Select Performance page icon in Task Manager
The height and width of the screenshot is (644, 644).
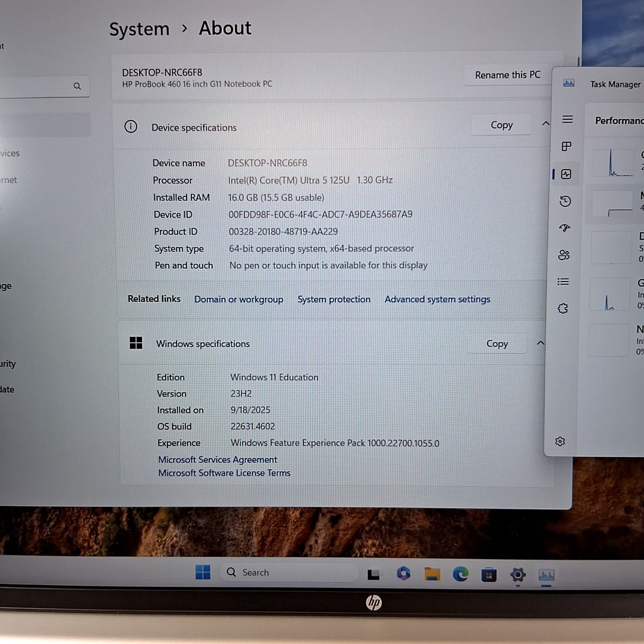coord(566,174)
